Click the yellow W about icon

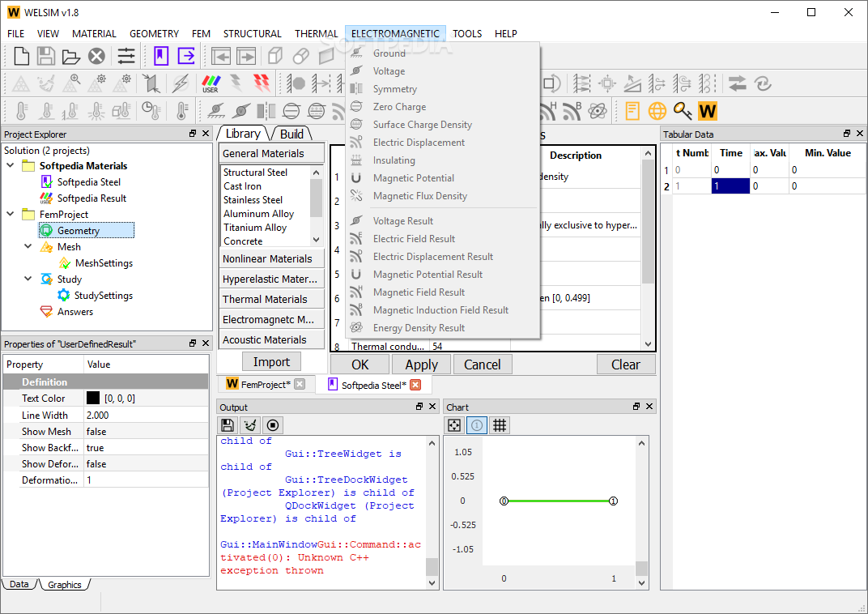708,111
